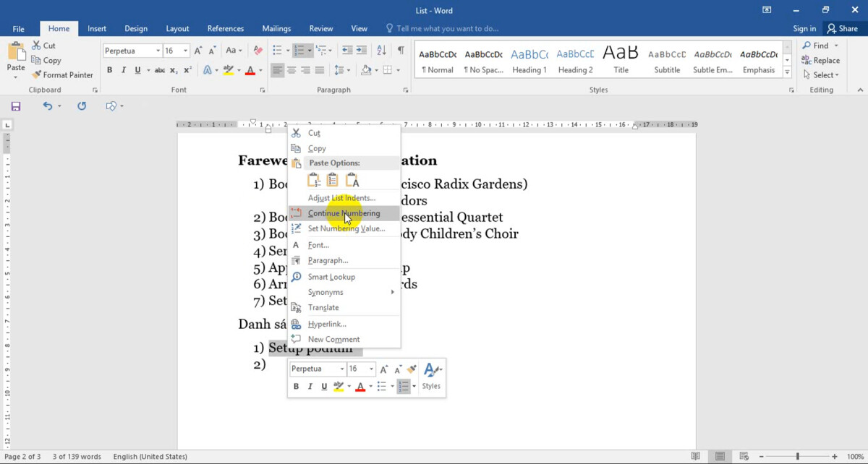
Task: Toggle Underline in the ribbon Font group
Action: tap(137, 70)
